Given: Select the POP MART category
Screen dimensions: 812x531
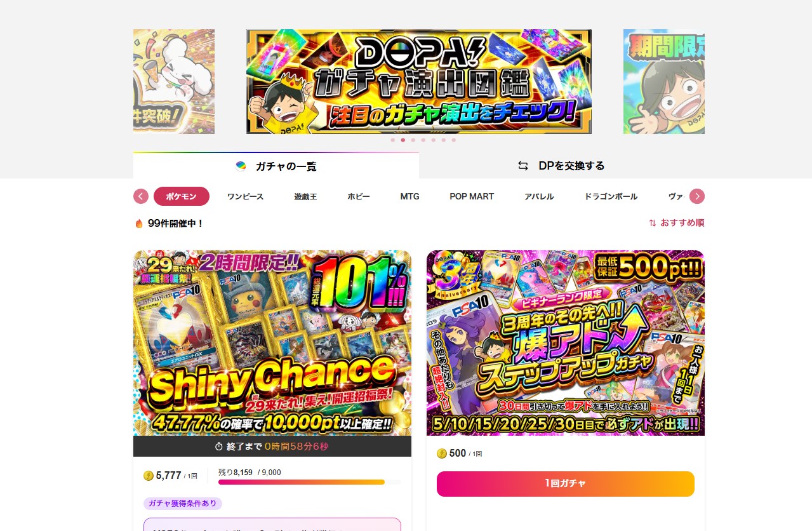Looking at the screenshot, I should pos(472,196).
